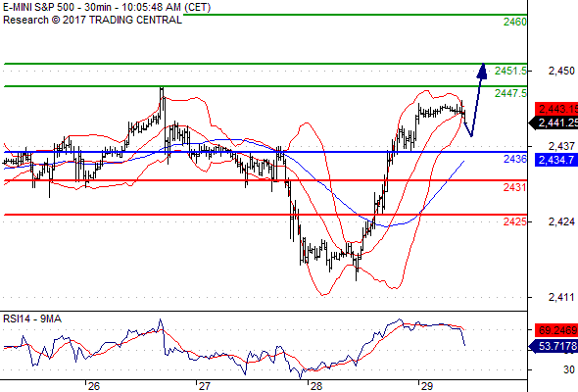Click the red 2431 support label
This screenshot has width=578, height=392.
pos(515,187)
